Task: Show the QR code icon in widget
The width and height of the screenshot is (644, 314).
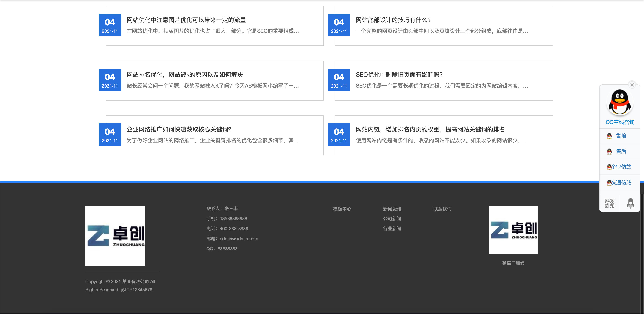Action: (x=610, y=203)
